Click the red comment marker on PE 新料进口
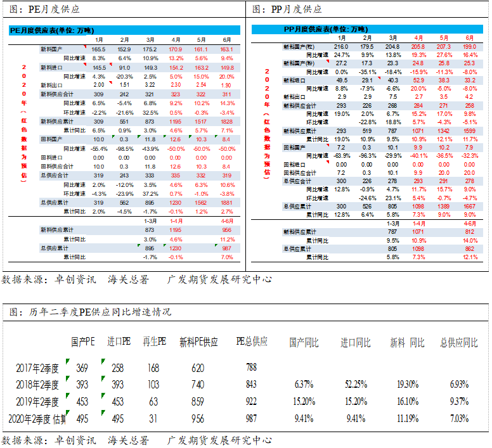 point(85,65)
